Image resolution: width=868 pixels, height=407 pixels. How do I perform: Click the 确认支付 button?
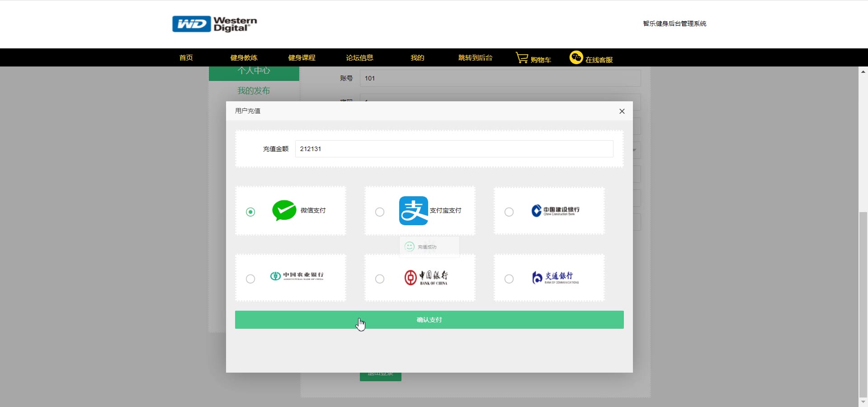click(x=429, y=320)
